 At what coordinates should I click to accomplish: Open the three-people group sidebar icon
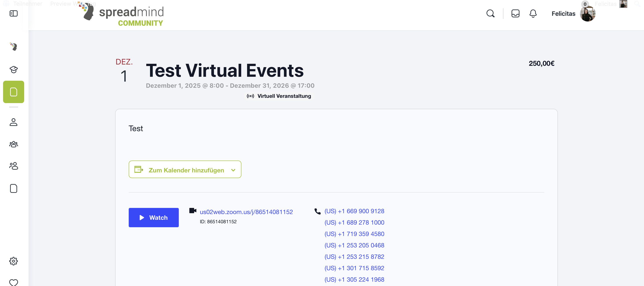click(x=13, y=144)
